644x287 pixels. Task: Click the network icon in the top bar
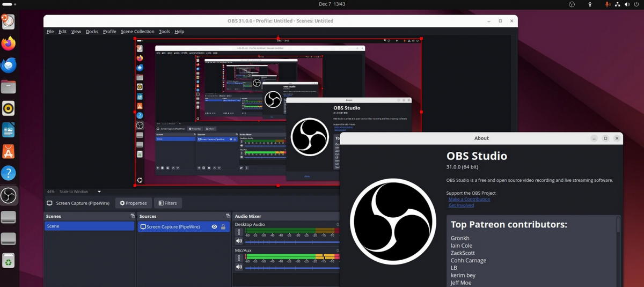618,4
